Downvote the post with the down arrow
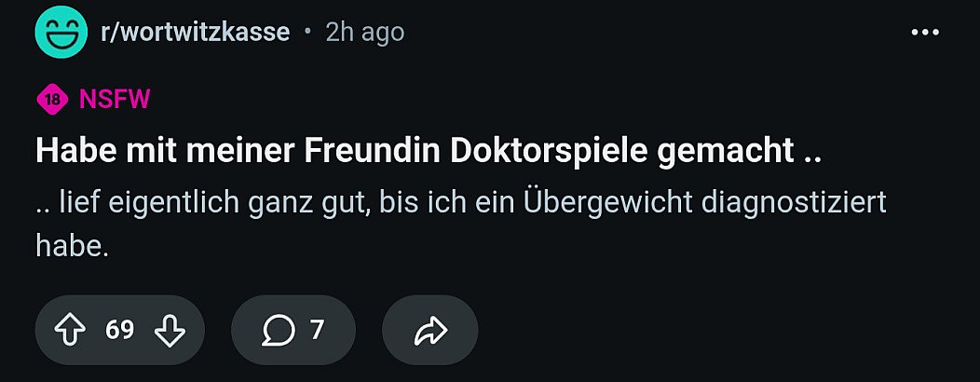 [169, 330]
